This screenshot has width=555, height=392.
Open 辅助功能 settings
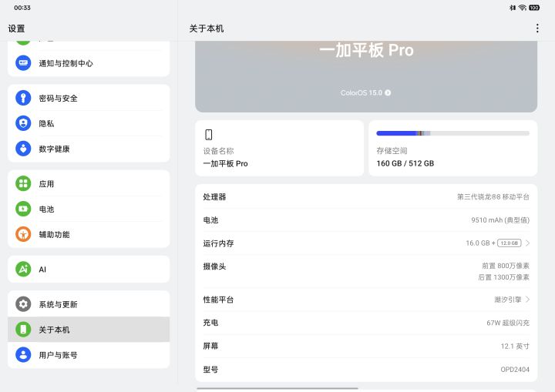point(89,234)
